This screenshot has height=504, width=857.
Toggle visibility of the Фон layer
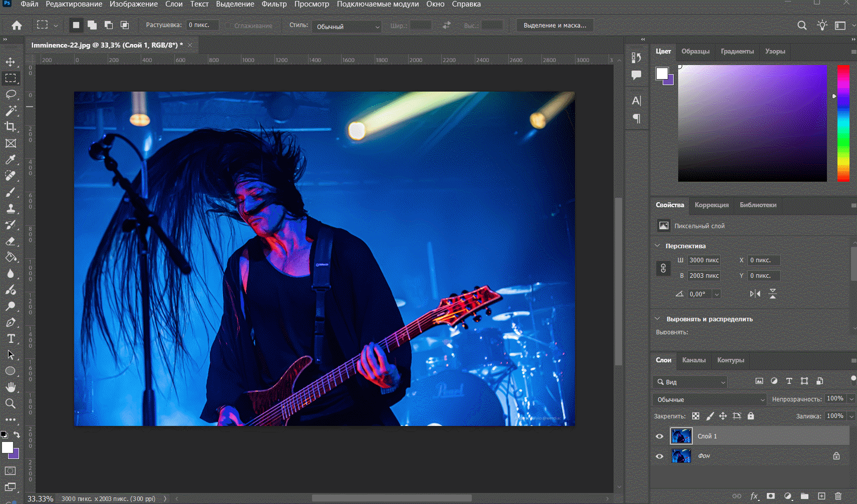point(659,456)
